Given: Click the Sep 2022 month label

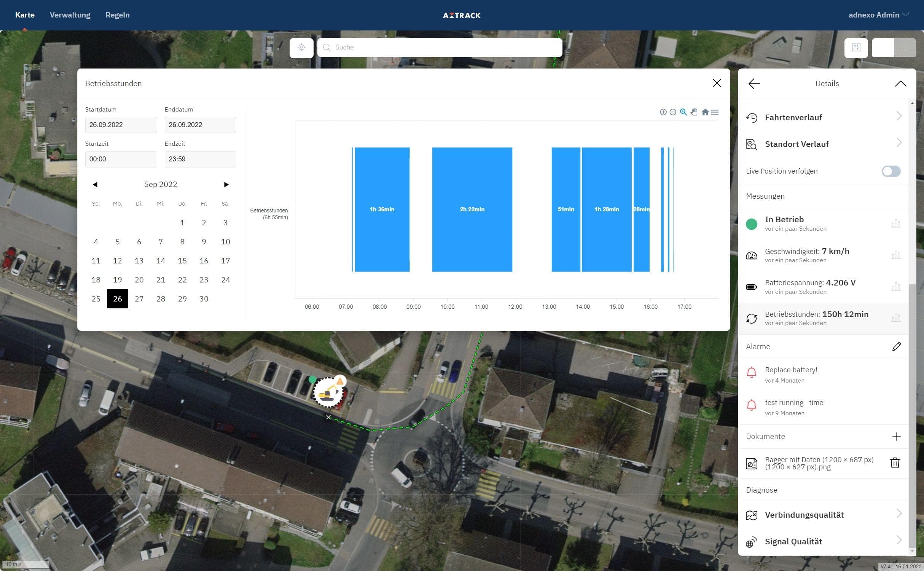Looking at the screenshot, I should coord(161,185).
